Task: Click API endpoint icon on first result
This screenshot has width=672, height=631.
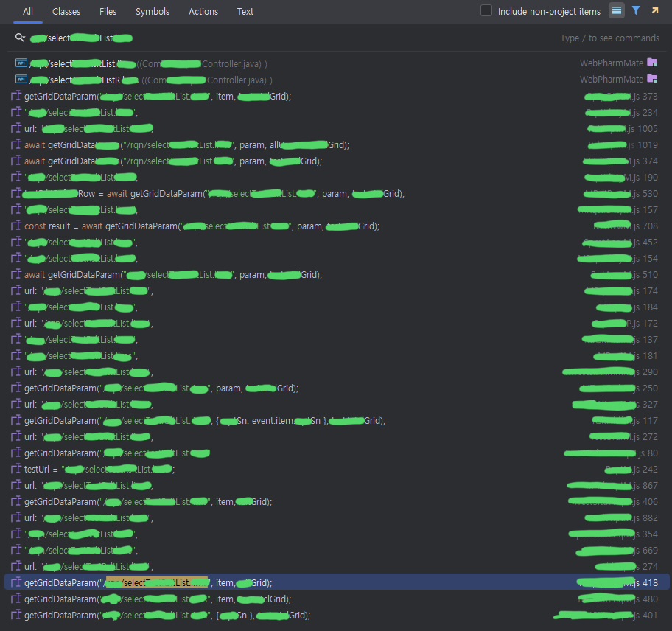Action: [21, 63]
